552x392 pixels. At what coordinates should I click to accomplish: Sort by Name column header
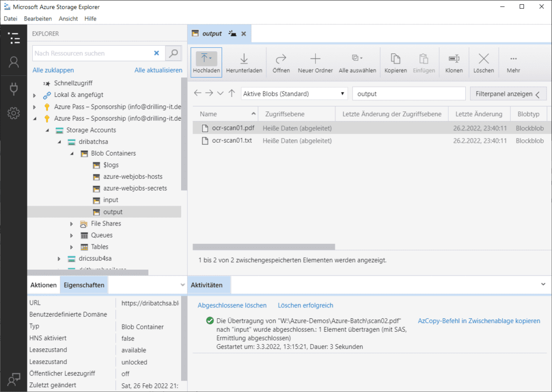(x=225, y=114)
